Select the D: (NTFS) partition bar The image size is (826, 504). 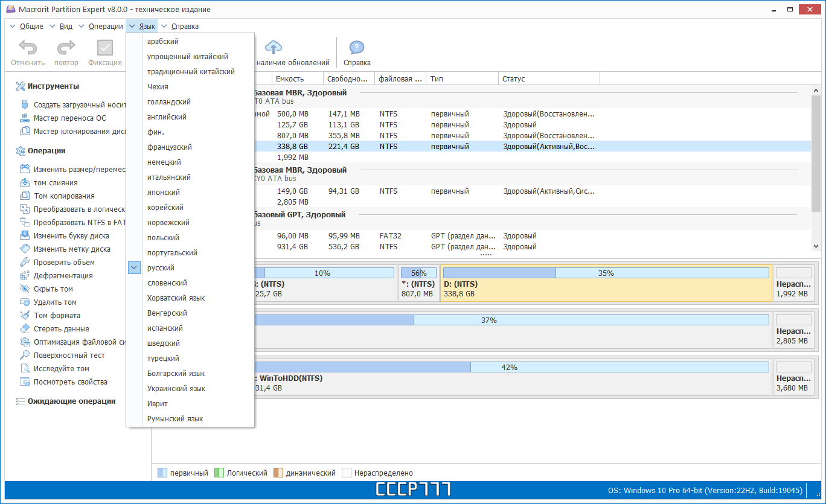[606, 282]
